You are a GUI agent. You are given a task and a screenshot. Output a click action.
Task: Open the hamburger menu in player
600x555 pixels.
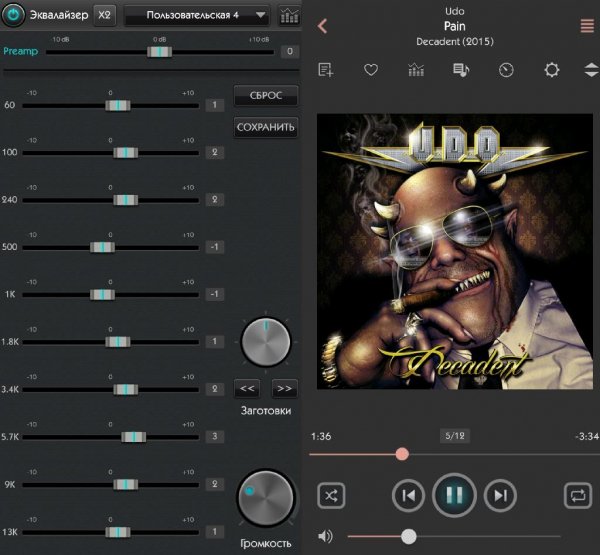pyautogui.click(x=587, y=26)
